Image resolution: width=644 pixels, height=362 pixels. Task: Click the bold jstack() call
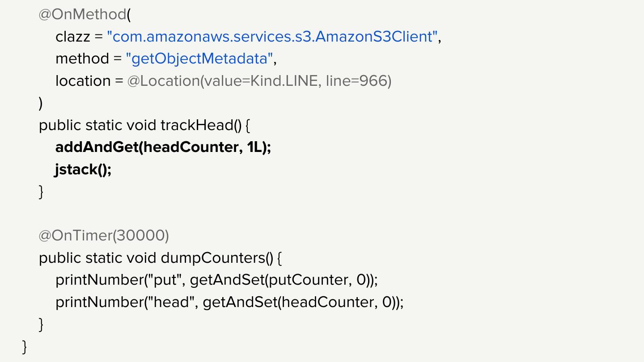coord(83,169)
